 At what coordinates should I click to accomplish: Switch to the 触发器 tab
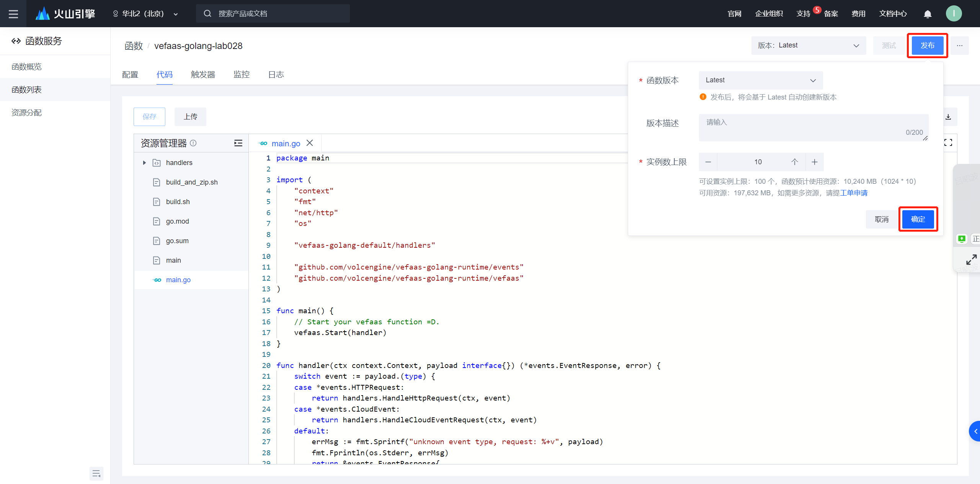point(203,75)
